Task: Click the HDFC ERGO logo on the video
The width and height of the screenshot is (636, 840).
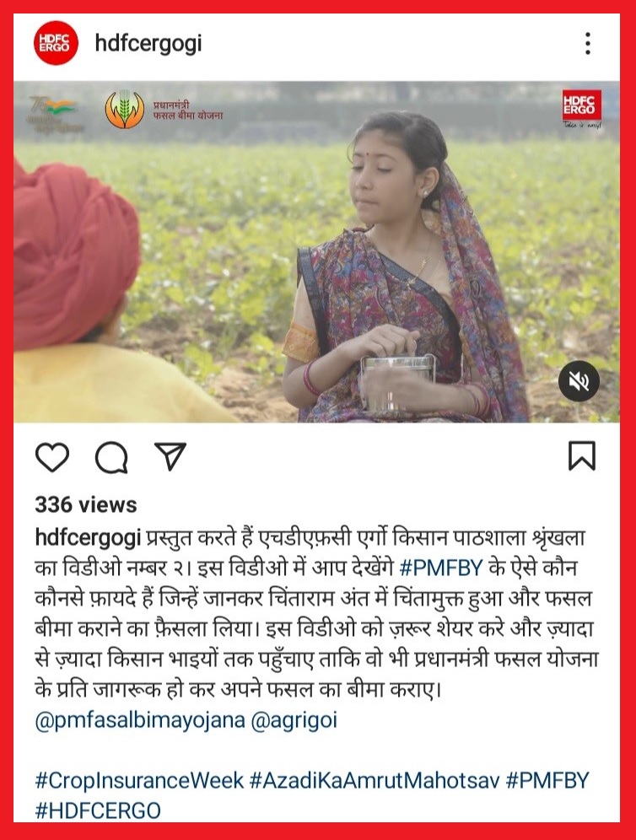Action: pos(581,109)
